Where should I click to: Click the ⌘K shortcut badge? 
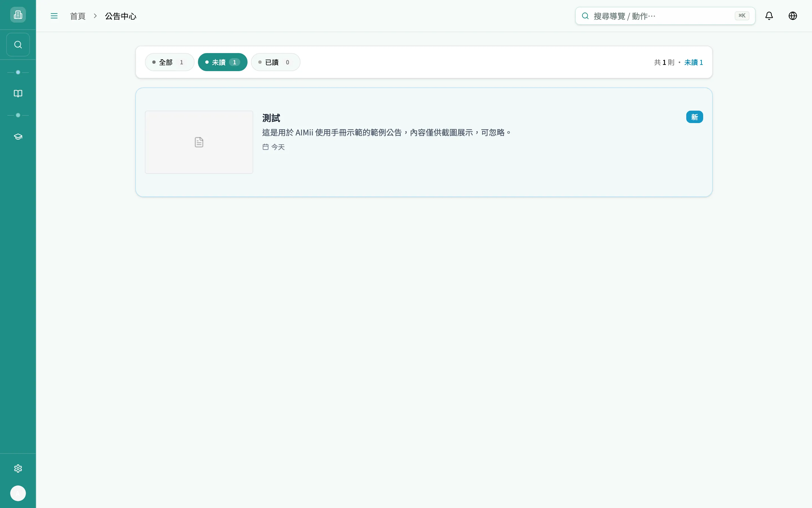pos(742,16)
